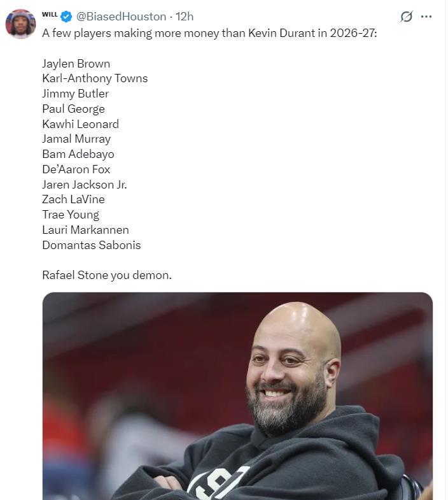This screenshot has width=448, height=500.
Task: Click the 'Jaylen Brown' line in the tweet
Action: point(76,64)
